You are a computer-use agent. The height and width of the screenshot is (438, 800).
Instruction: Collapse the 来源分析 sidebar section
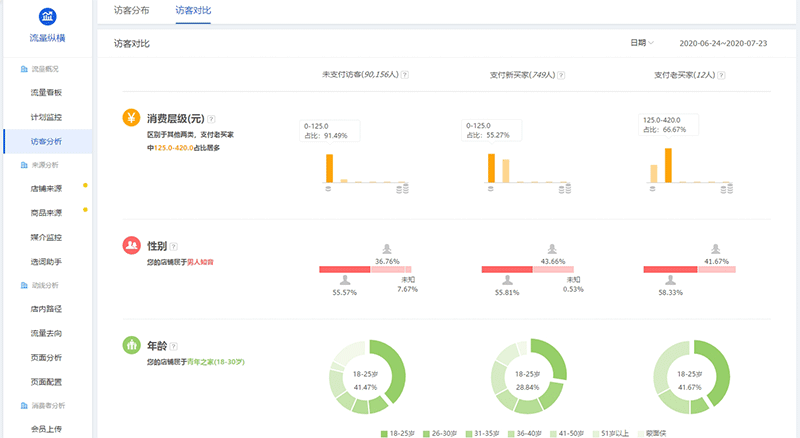click(x=45, y=164)
